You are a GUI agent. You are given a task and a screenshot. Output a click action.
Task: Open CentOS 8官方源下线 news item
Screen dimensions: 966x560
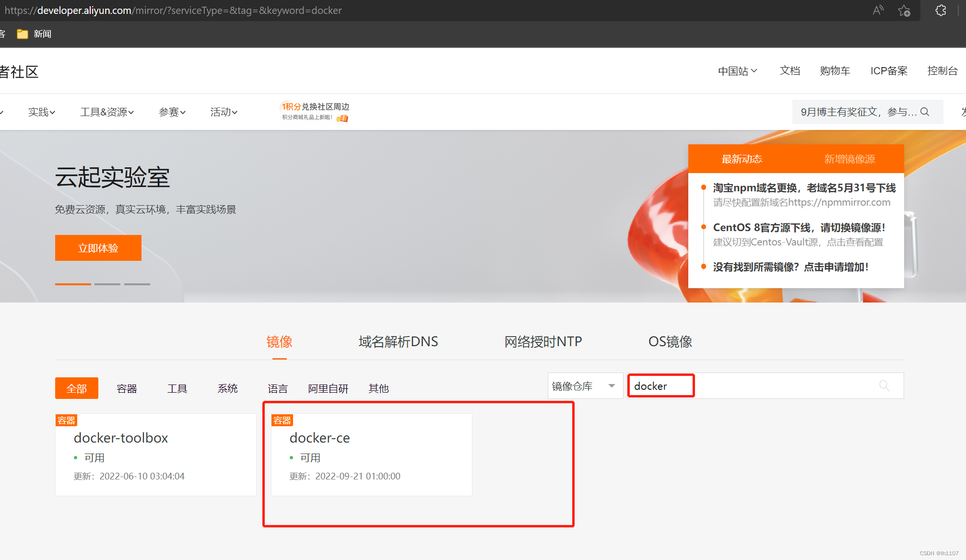(x=799, y=227)
